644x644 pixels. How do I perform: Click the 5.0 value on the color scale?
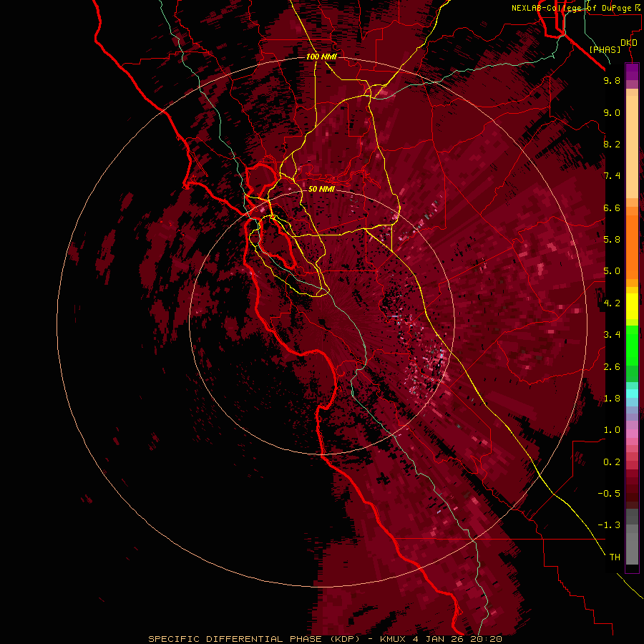(x=612, y=271)
